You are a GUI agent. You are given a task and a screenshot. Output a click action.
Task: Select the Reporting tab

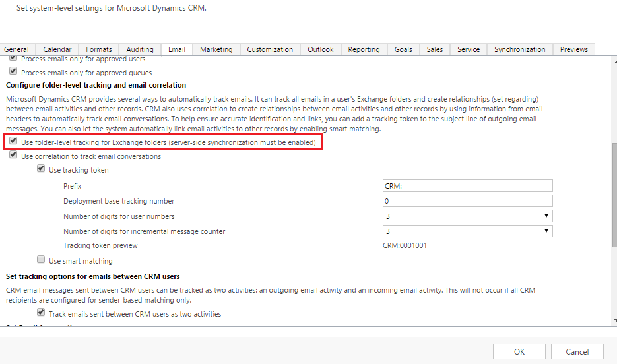[x=364, y=49]
